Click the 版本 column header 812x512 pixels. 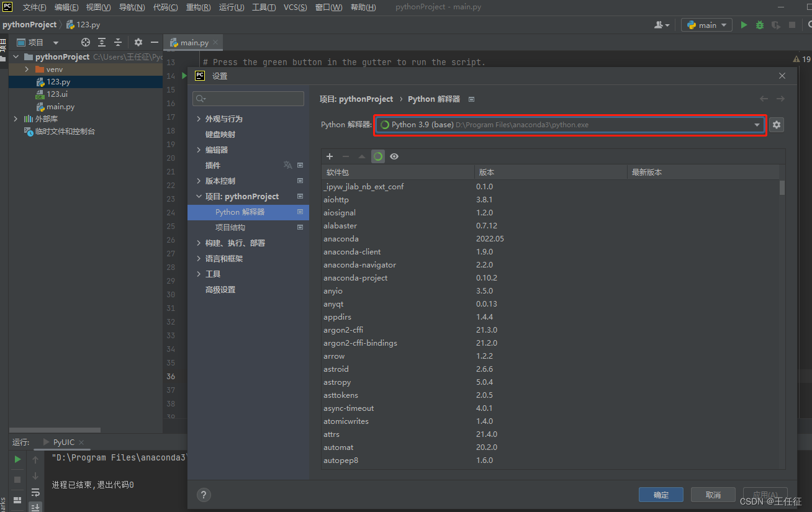[551, 172]
